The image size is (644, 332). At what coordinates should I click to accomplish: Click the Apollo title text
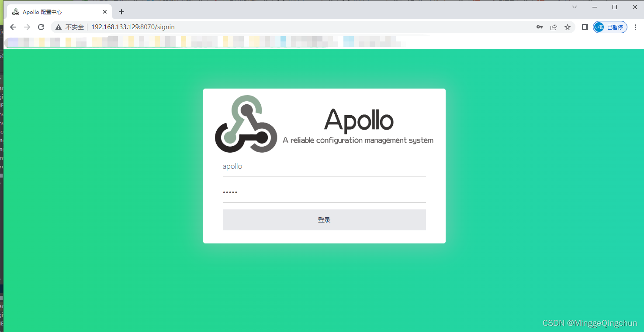[x=359, y=120]
